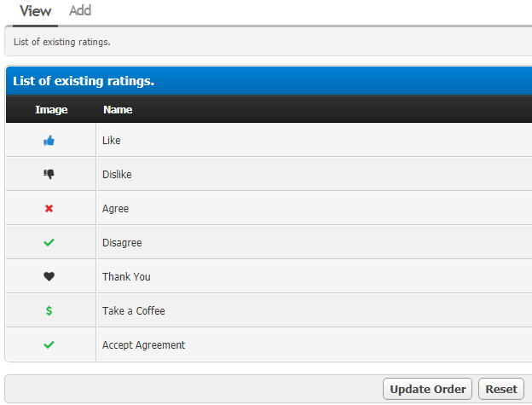The width and height of the screenshot is (532, 405).
Task: Click the Name column header
Action: (x=118, y=110)
